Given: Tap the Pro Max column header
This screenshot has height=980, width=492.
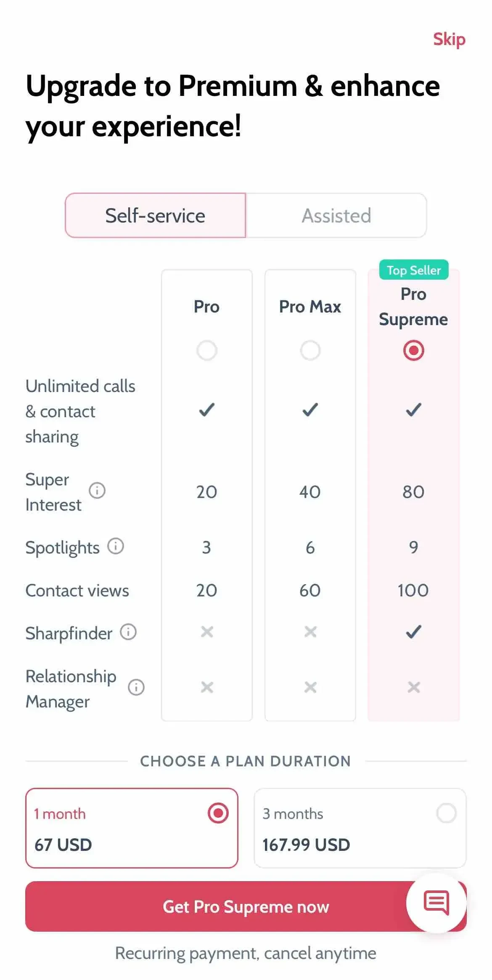Looking at the screenshot, I should [310, 307].
